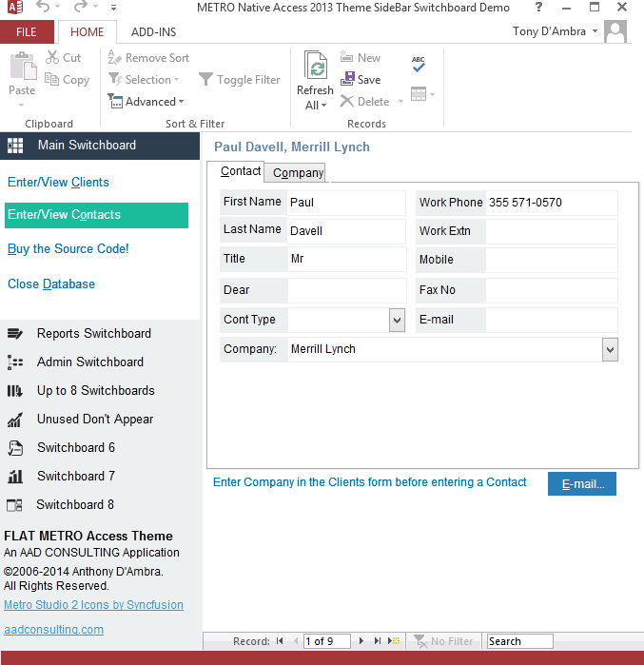Click the Toggle Filter funnel
This screenshot has height=665, width=644.
pos(205,79)
